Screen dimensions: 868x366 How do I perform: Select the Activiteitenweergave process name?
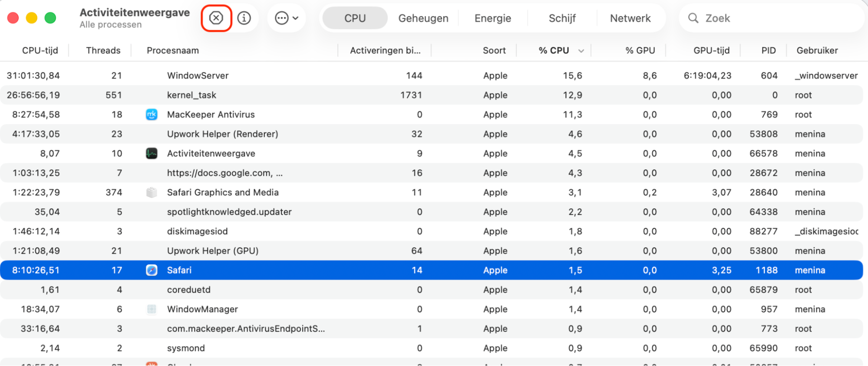click(211, 153)
